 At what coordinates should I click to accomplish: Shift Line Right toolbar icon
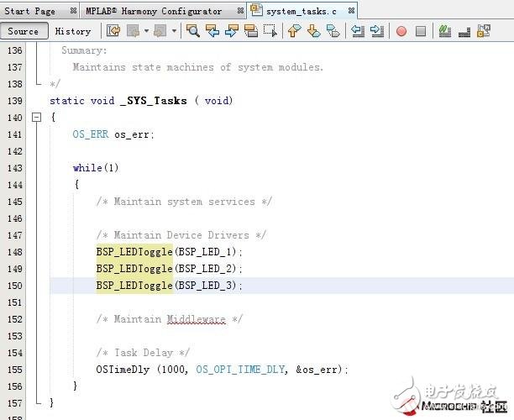(x=377, y=31)
